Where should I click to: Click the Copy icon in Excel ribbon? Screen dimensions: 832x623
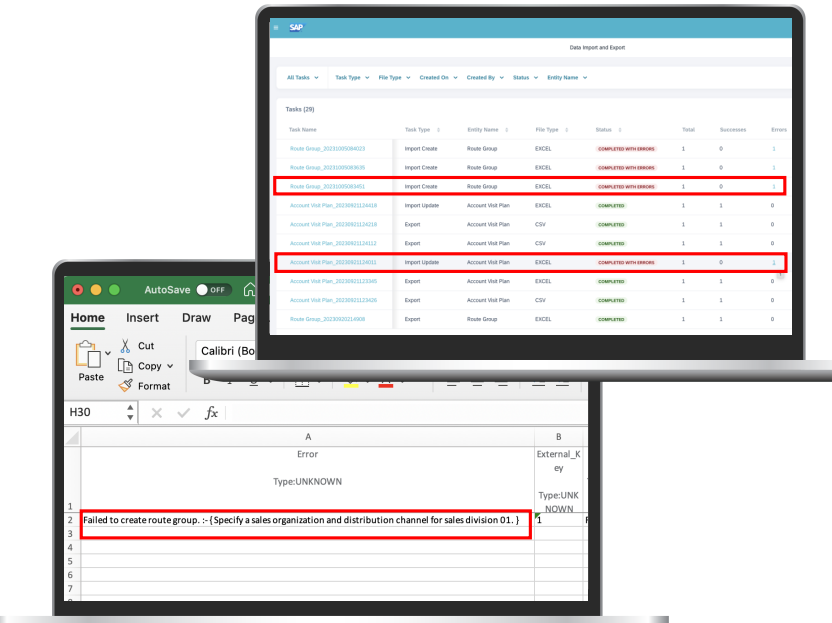[x=125, y=366]
